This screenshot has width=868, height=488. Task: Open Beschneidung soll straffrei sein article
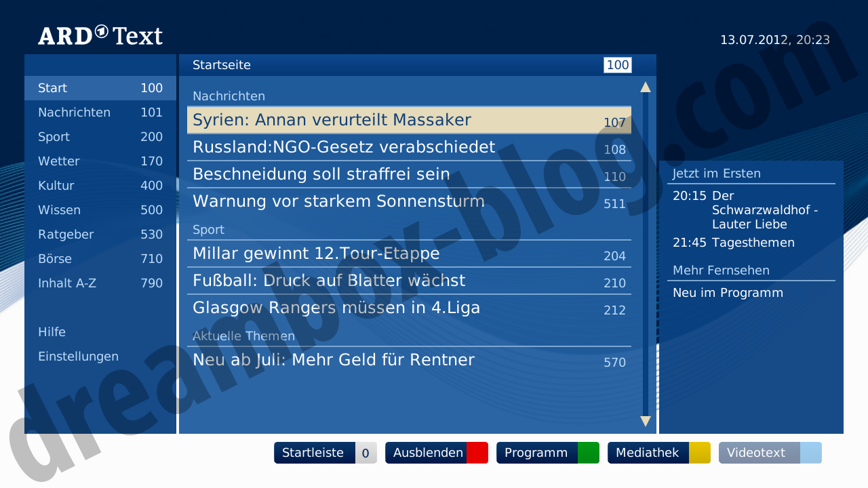tap(409, 175)
